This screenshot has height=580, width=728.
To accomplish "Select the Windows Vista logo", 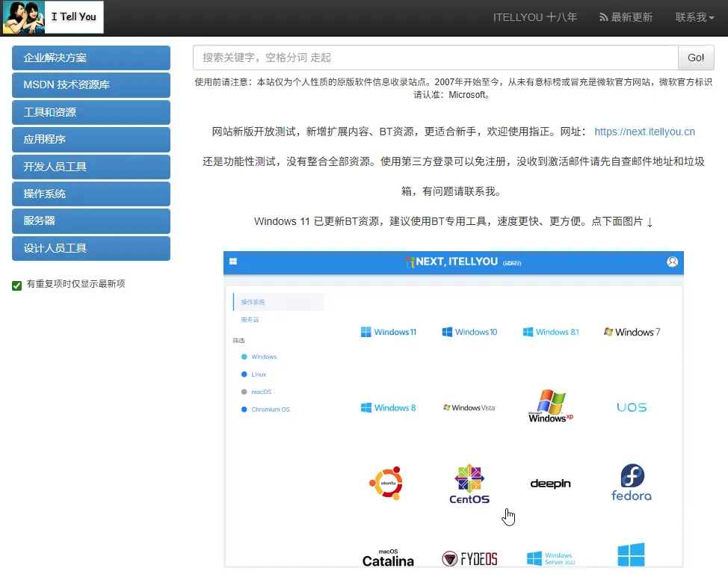I will point(469,407).
